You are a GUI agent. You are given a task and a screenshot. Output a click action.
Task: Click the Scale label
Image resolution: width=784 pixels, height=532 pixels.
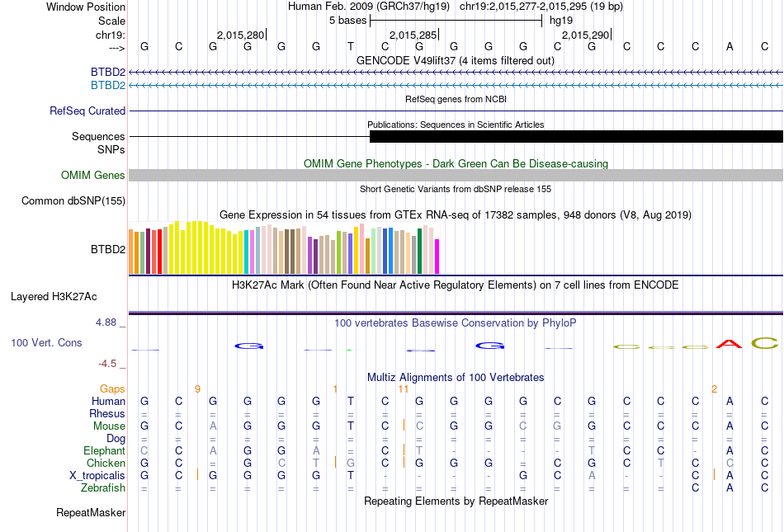pyautogui.click(x=112, y=21)
